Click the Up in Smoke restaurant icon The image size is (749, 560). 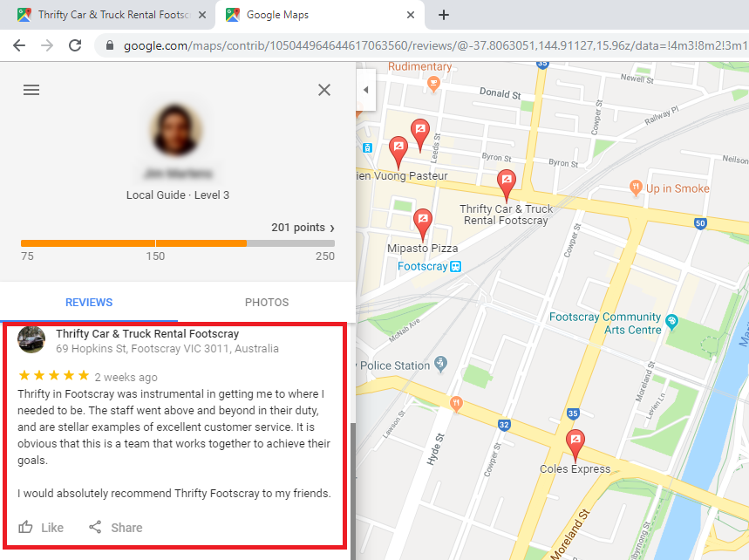[x=636, y=188]
